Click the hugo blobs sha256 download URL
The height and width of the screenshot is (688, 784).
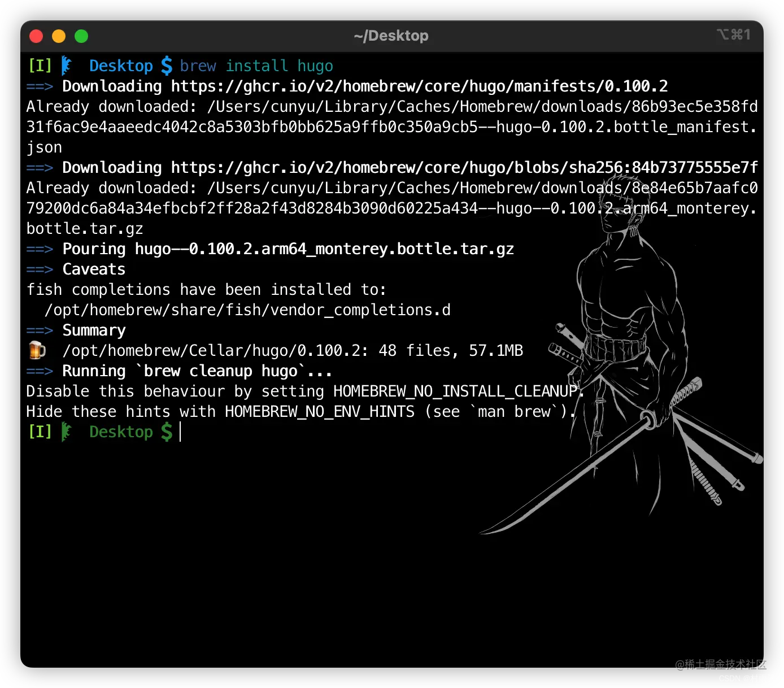click(x=464, y=168)
